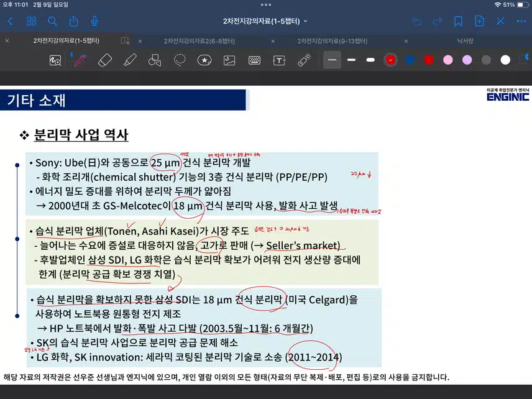
Task: Toggle the pen-crossed read-only mode icon
Action: click(500, 21)
